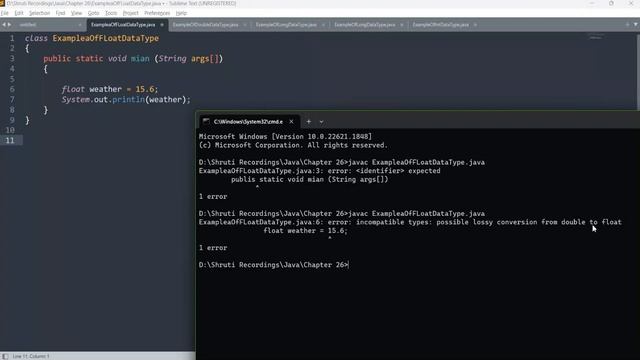Viewport: 640px width, 360px height.
Task: Close the ExampleOfIntDataType.java tab
Action: [x=475, y=25]
